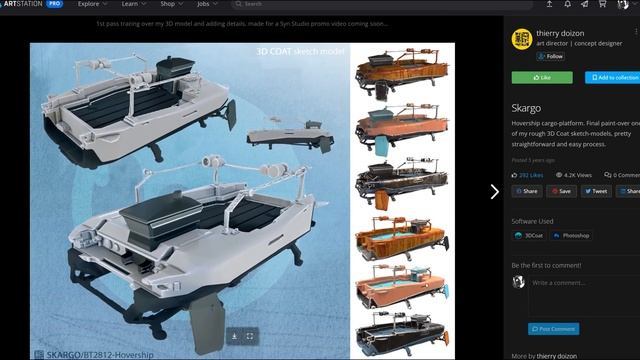
Task: Open the notifications bell
Action: pos(567,4)
